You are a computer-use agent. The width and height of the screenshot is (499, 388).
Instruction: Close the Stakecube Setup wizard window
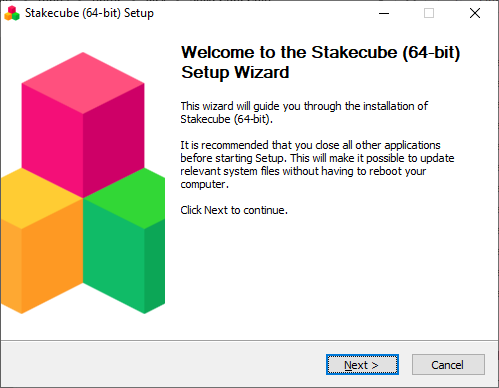475,13
